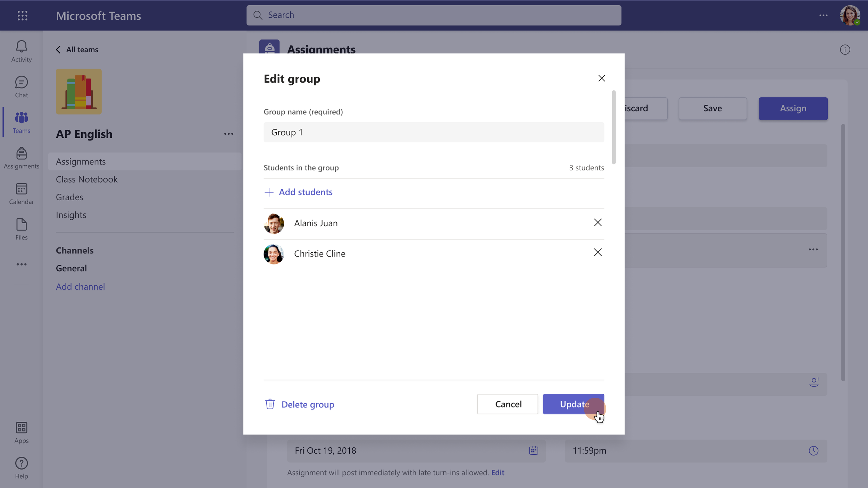Open the app launcher waffle icon
The width and height of the screenshot is (868, 488).
pyautogui.click(x=23, y=16)
